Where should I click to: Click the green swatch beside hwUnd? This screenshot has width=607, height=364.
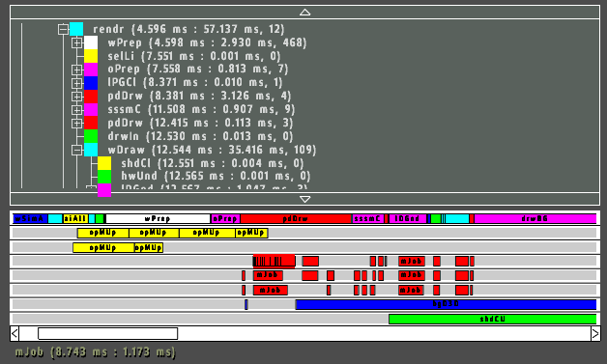(104, 177)
